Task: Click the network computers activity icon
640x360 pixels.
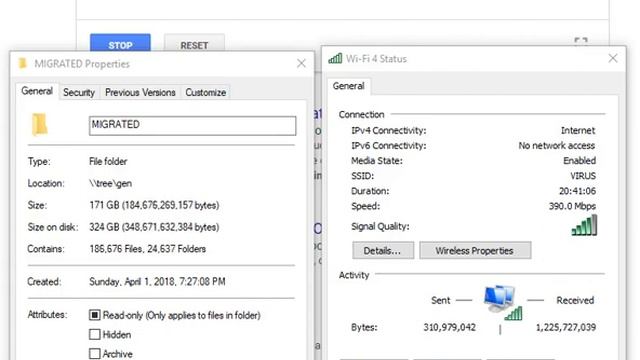Action: [502, 302]
